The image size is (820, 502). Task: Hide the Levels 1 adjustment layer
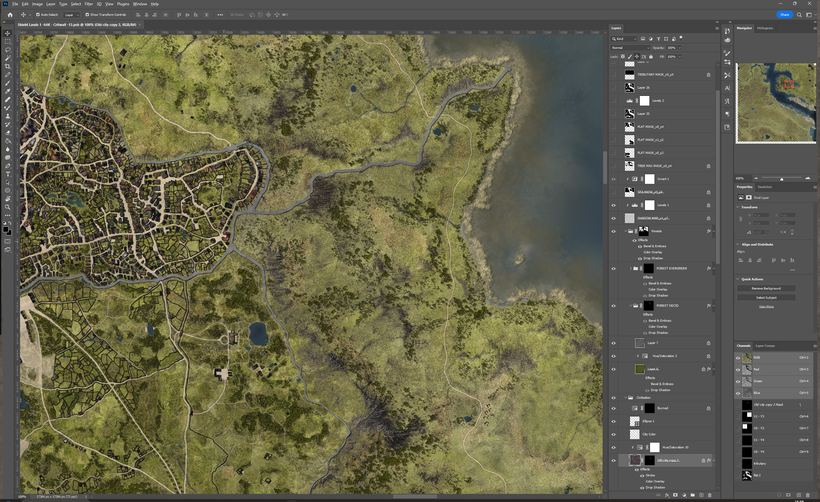coord(613,205)
